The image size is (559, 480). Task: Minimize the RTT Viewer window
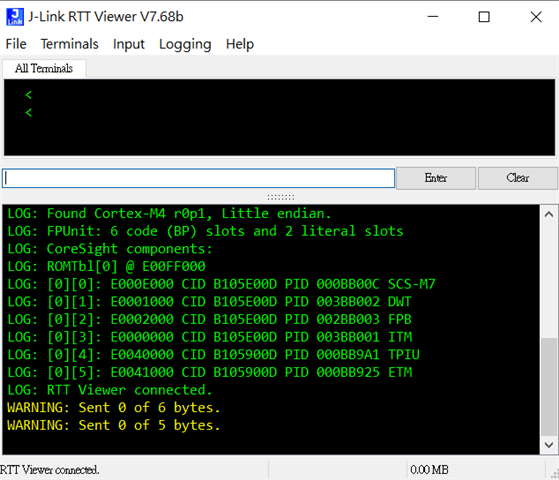(433, 17)
